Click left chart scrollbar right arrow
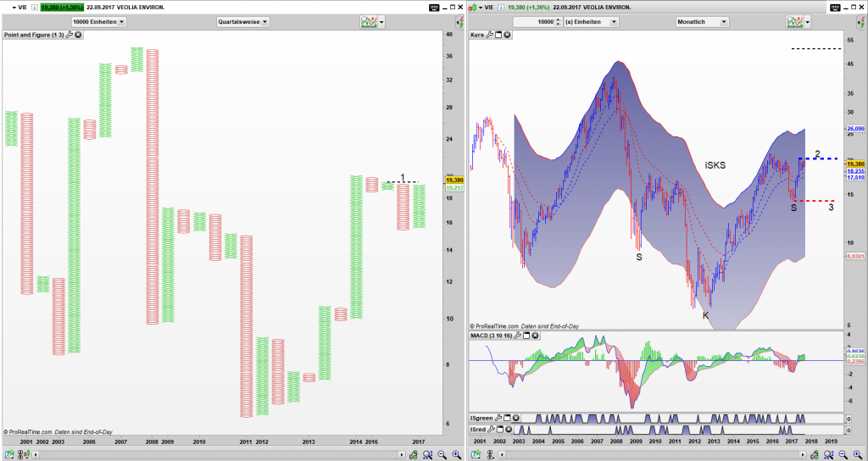868x461 pixels. pos(401,454)
